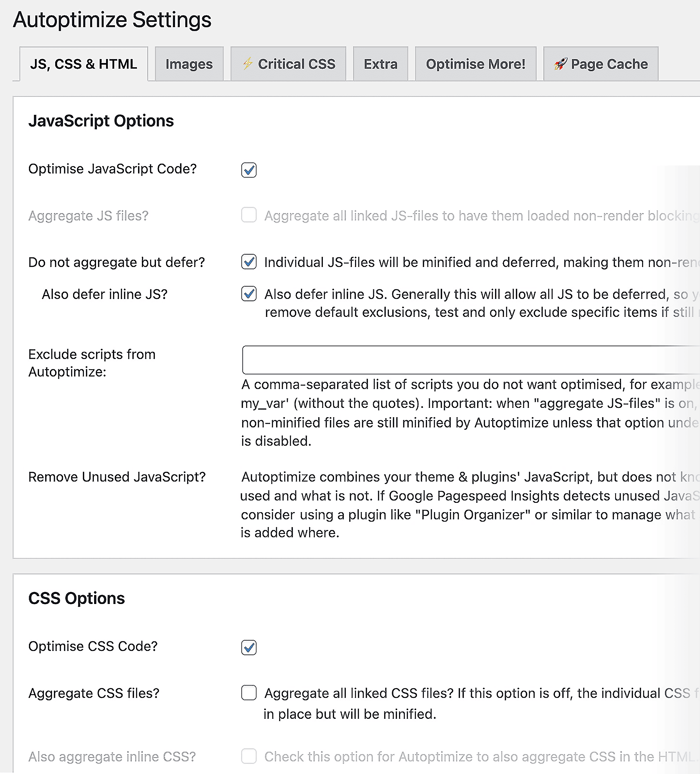The height and width of the screenshot is (774, 700).
Task: Click the Aggregate JS files? label
Action: (x=88, y=216)
